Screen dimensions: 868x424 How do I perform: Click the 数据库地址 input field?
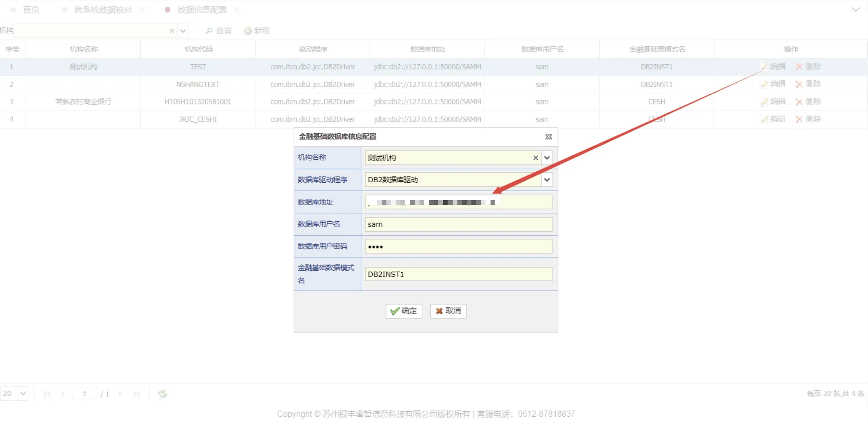click(x=458, y=202)
